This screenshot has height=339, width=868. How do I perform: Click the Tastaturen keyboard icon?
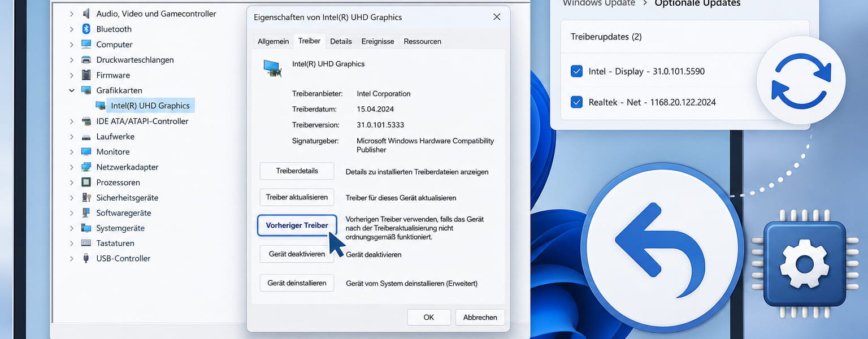tap(86, 243)
